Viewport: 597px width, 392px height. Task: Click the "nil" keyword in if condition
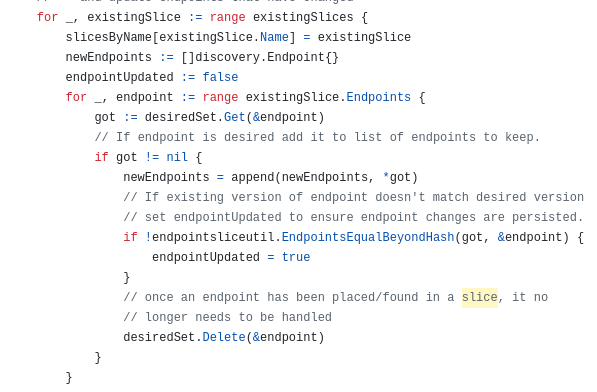point(177,157)
